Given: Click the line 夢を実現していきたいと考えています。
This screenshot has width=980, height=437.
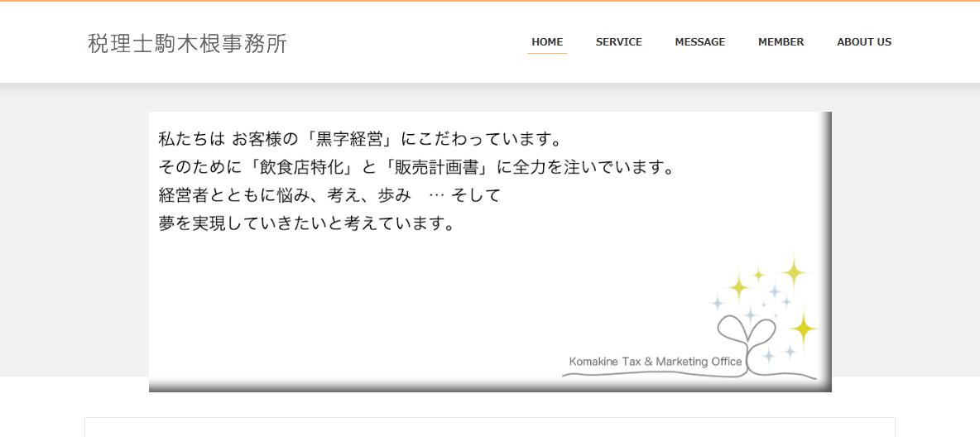Looking at the screenshot, I should click(306, 223).
